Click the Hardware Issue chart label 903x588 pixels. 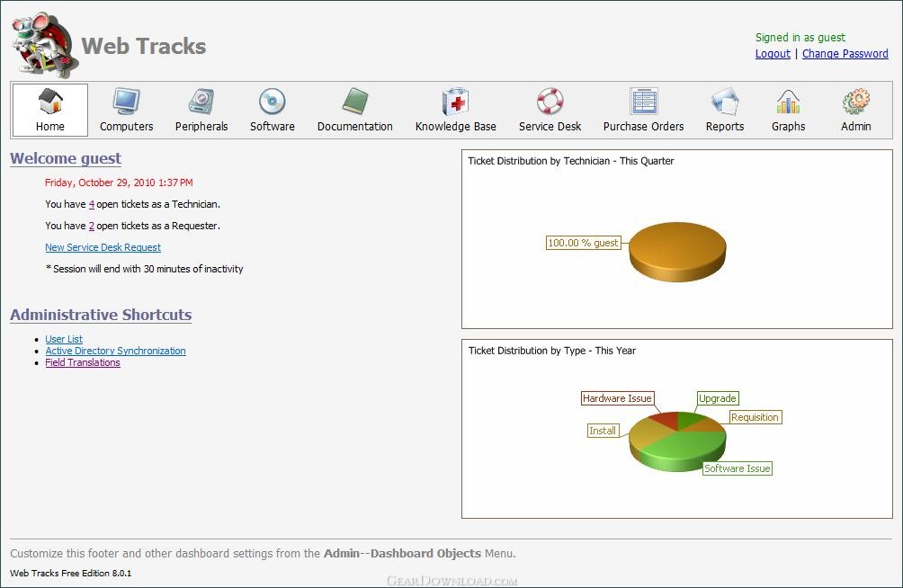pos(617,398)
